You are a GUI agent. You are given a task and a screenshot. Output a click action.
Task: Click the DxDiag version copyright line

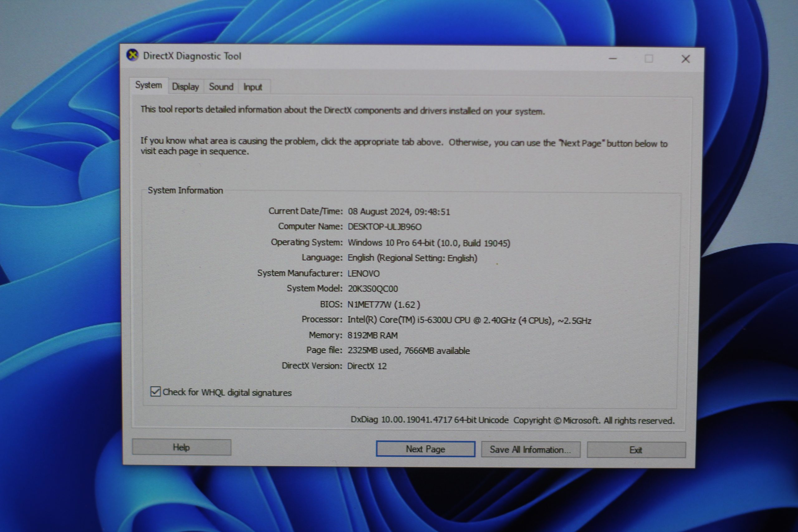tap(512, 420)
